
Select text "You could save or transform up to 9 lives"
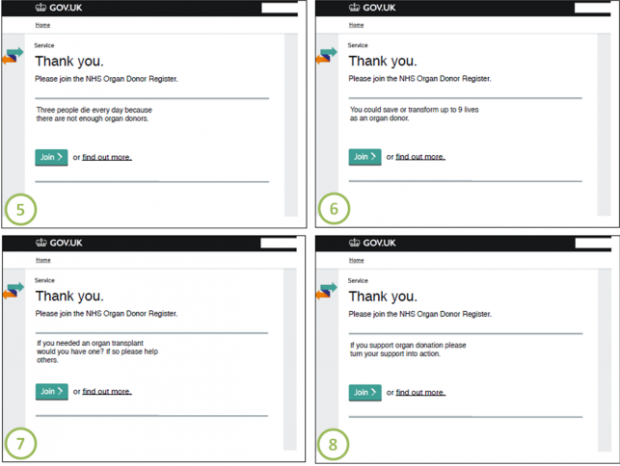click(x=414, y=109)
